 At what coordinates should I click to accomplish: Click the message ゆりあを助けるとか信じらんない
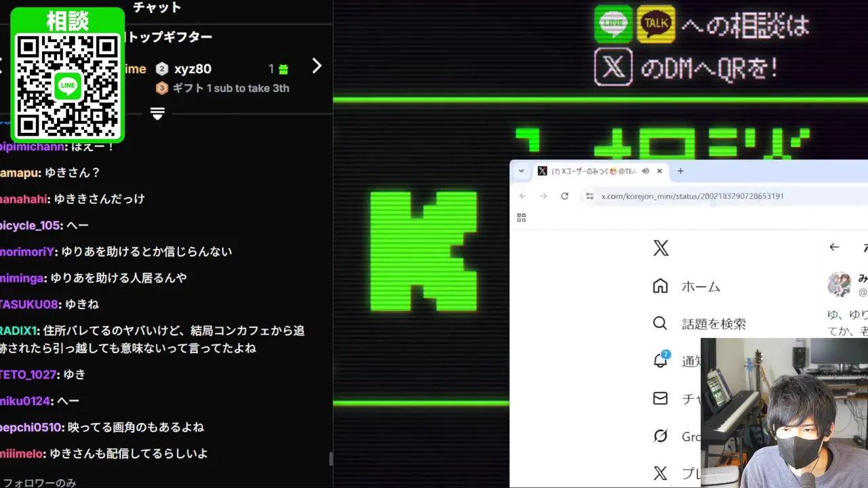click(x=146, y=251)
